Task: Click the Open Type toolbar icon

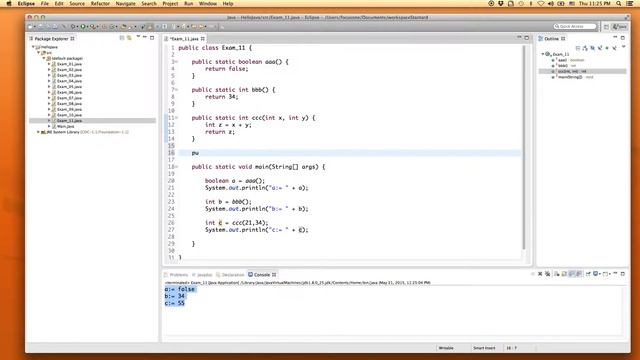Action: pos(123,27)
